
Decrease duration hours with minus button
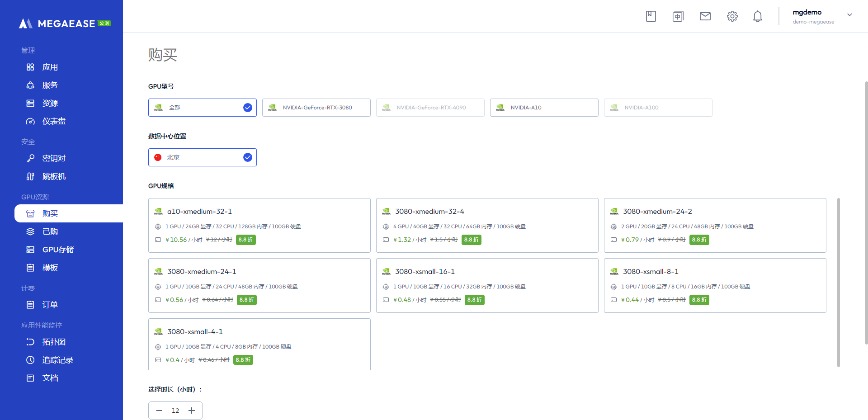point(159,411)
